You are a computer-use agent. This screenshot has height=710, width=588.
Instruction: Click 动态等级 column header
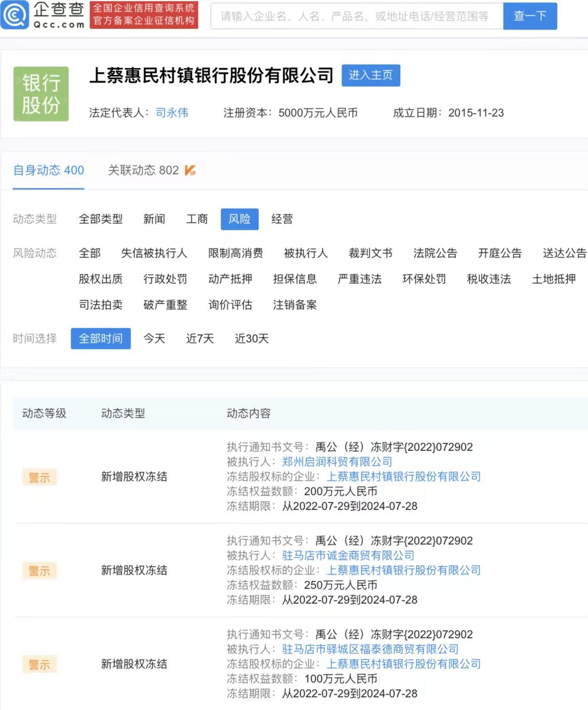(44, 413)
